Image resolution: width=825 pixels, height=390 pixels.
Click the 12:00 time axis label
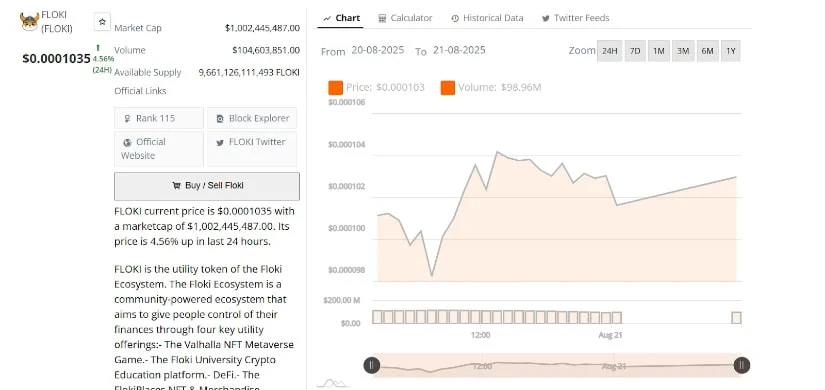pyautogui.click(x=480, y=335)
